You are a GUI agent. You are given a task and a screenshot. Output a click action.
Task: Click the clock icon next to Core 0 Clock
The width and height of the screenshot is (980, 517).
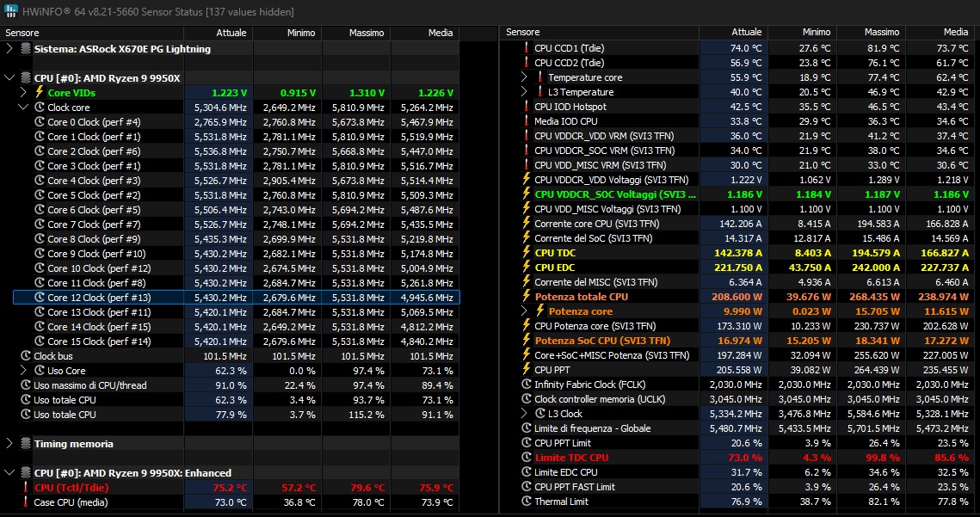pos(40,122)
